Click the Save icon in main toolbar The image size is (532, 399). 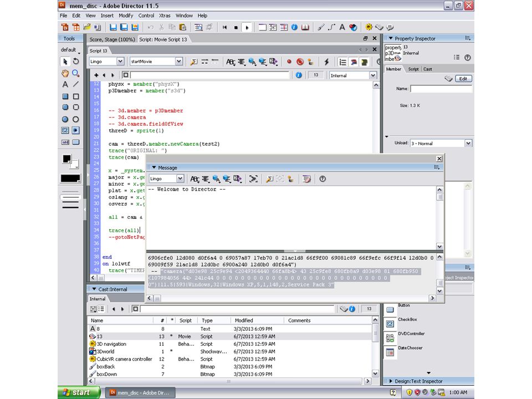point(113,27)
